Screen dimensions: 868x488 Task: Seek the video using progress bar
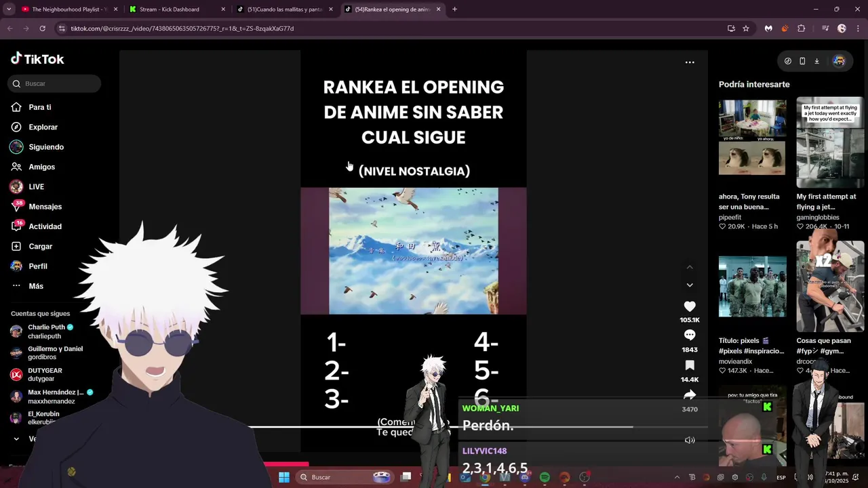(x=478, y=427)
